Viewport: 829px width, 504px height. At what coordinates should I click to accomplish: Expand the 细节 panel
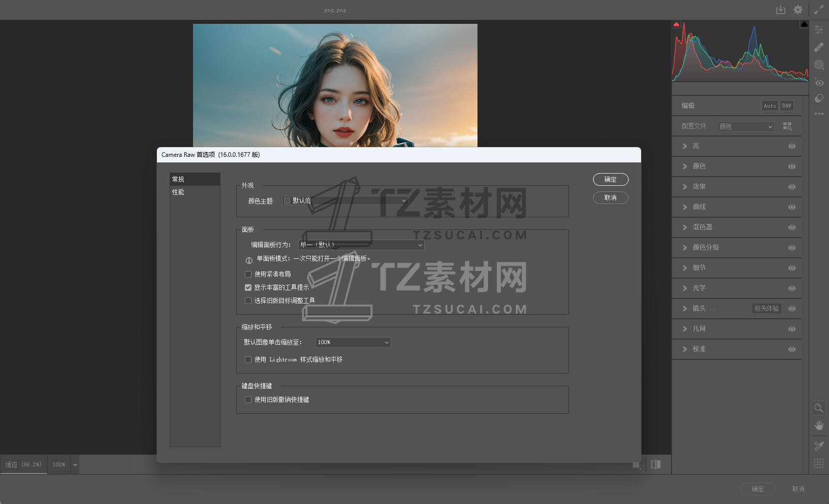tap(685, 268)
